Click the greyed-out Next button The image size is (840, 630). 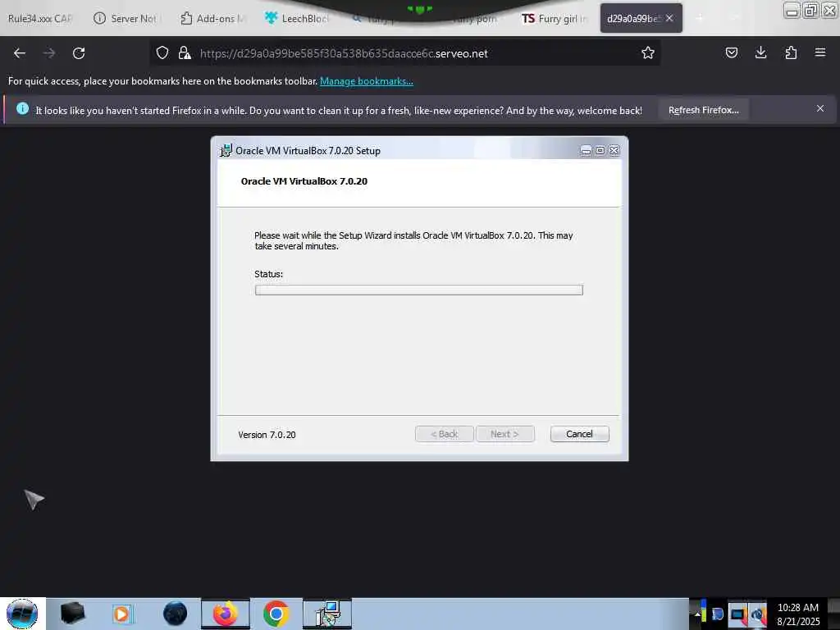pyautogui.click(x=504, y=434)
